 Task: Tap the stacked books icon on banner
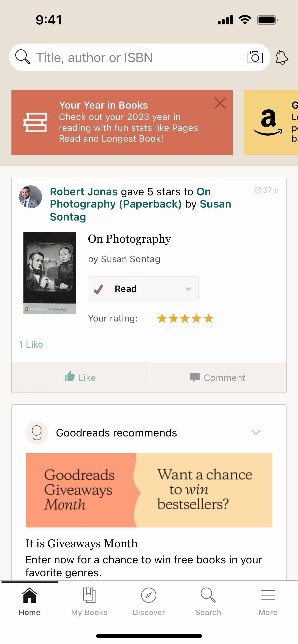pos(35,122)
